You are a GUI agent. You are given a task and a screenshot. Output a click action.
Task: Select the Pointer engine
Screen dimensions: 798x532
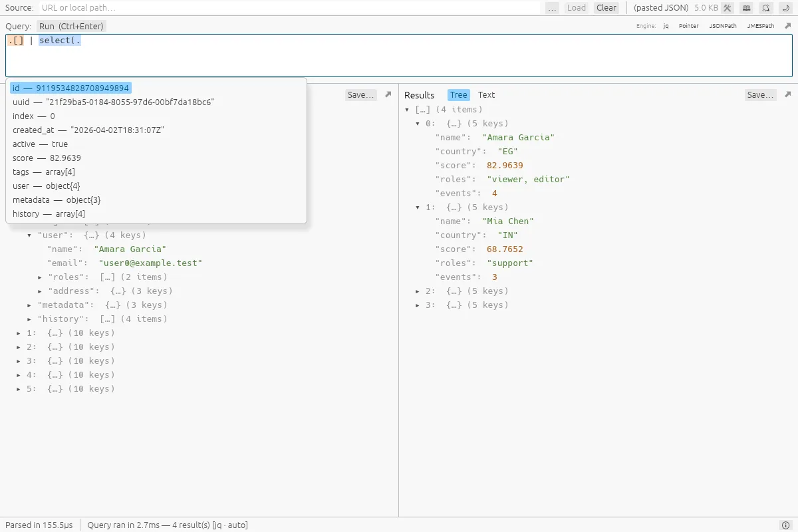coord(688,26)
